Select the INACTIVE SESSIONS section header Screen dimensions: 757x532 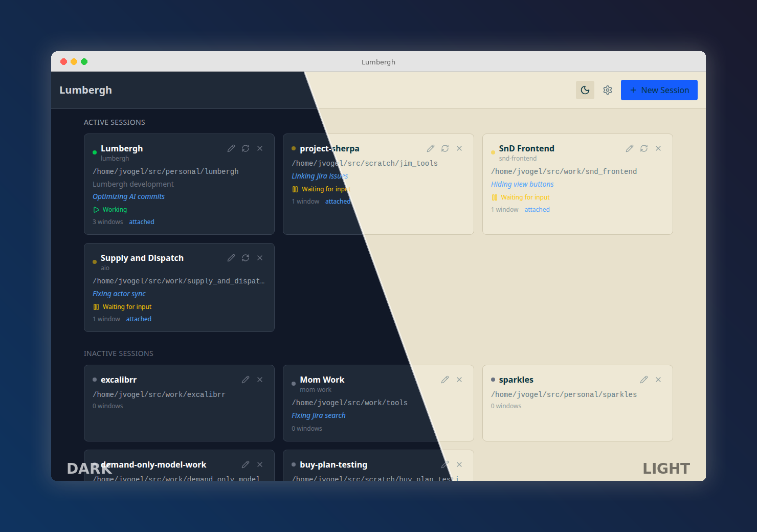pyautogui.click(x=119, y=353)
